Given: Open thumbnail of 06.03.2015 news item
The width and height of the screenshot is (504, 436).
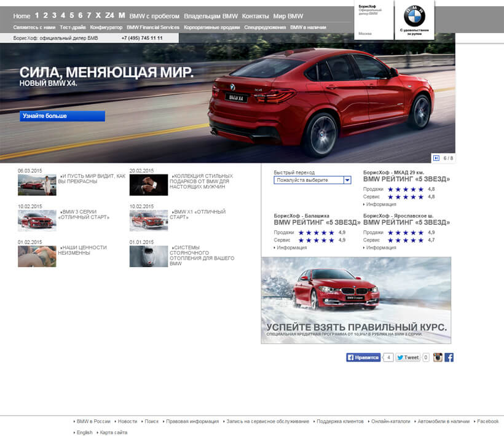Looking at the screenshot, I should 37,185.
